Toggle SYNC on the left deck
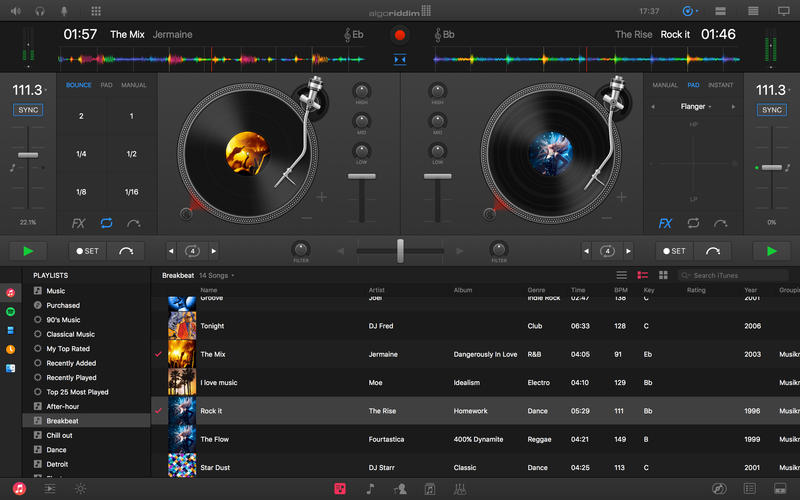 pyautogui.click(x=28, y=110)
